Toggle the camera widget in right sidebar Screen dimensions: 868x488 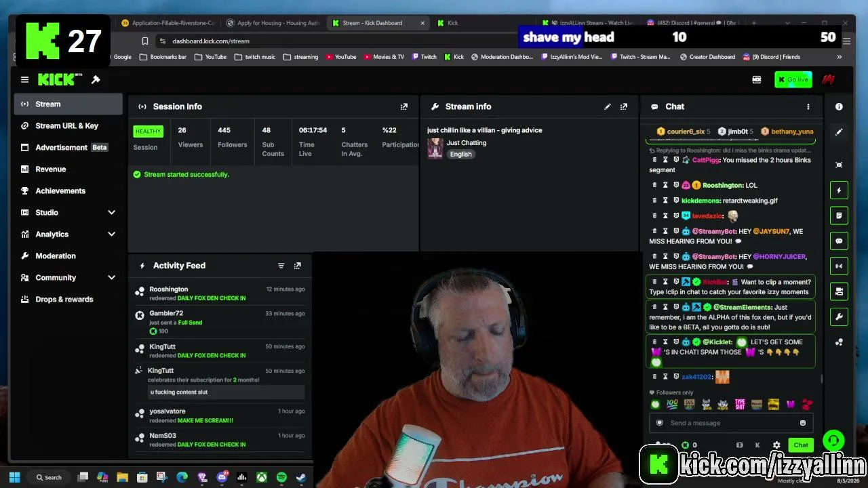pyautogui.click(x=839, y=291)
